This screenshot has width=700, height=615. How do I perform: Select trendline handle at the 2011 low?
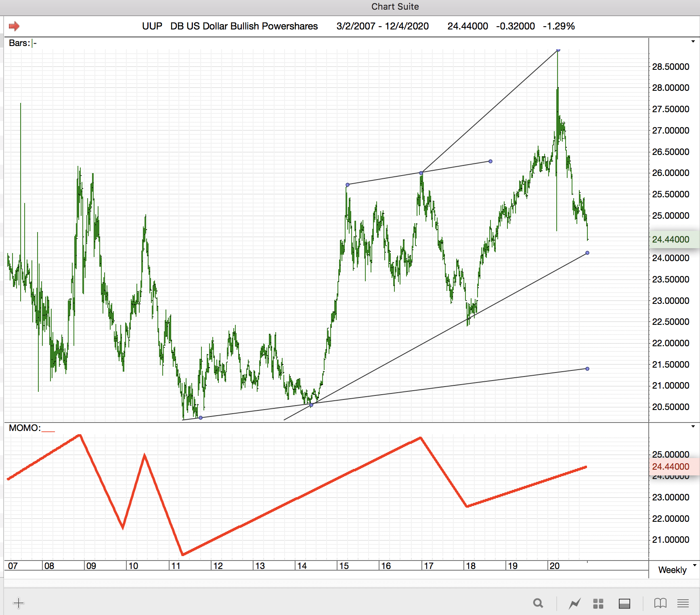[x=201, y=418]
